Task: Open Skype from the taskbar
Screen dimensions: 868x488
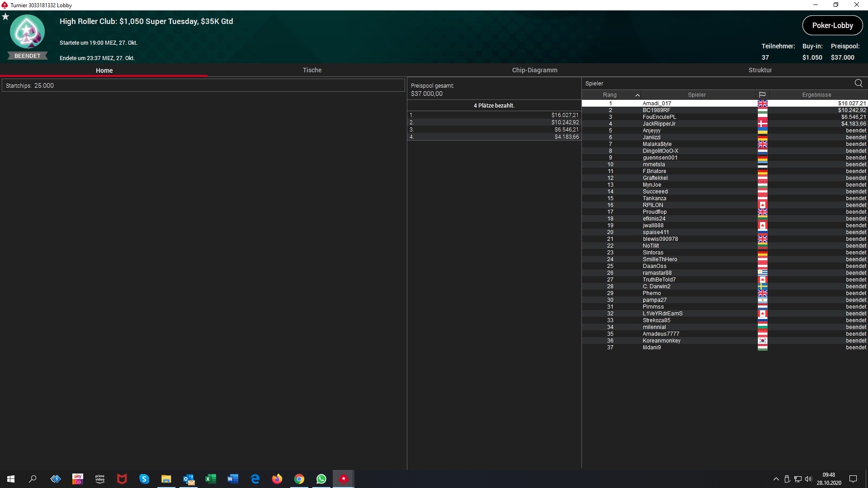Action: click(x=144, y=479)
